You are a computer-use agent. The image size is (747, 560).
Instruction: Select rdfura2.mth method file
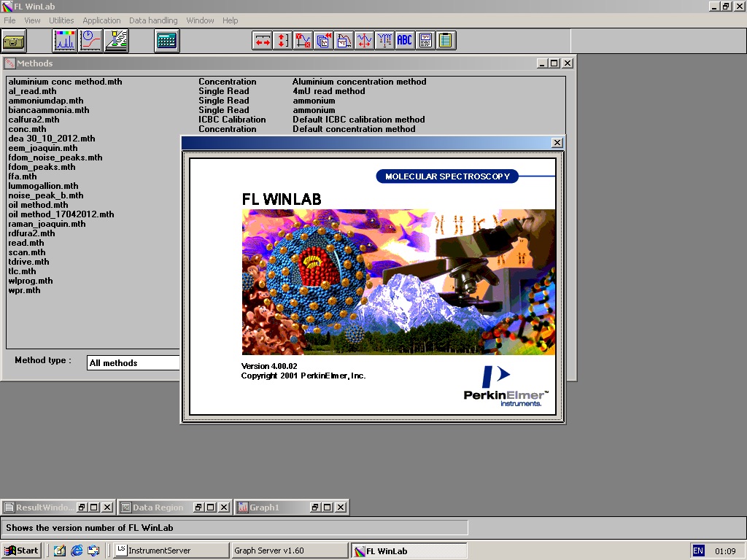click(31, 234)
